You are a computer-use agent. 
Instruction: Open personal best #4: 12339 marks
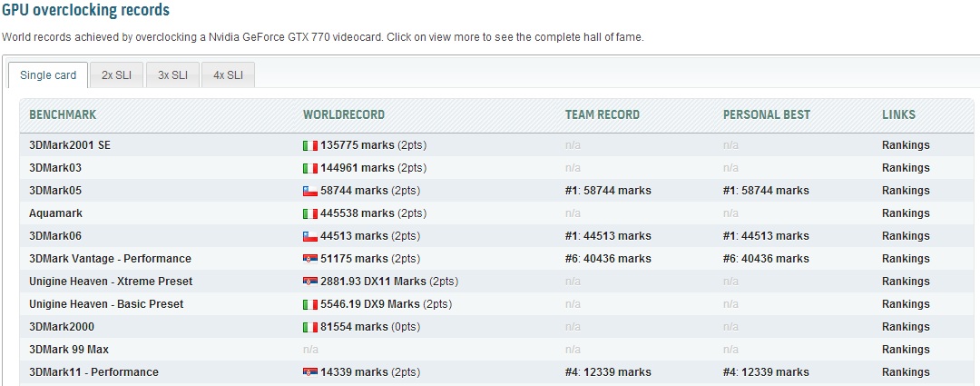(766, 372)
